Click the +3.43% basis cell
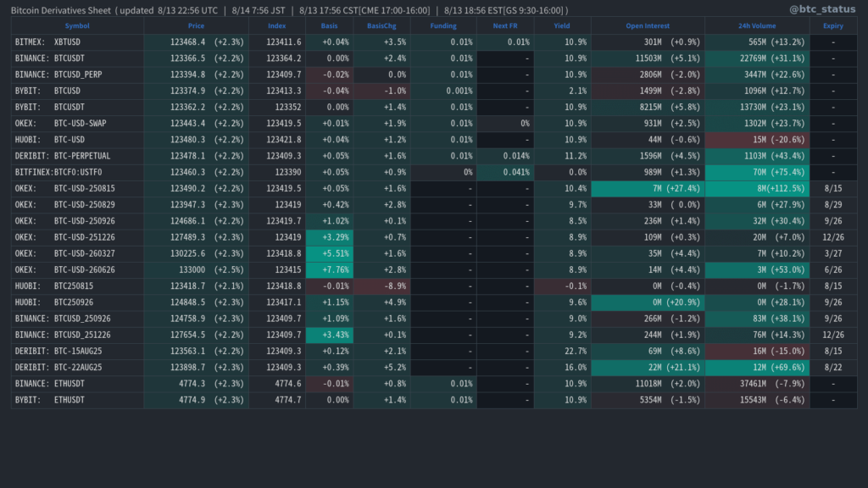The width and height of the screenshot is (868, 488). [330, 335]
